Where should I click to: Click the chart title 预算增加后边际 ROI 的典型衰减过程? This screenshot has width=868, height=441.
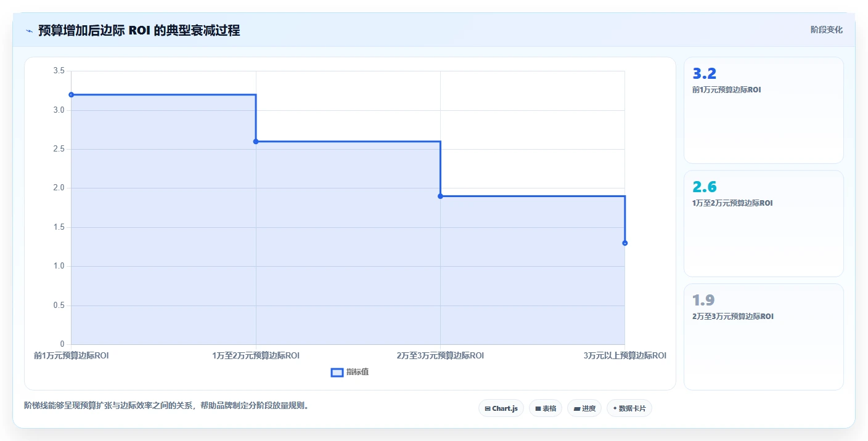click(139, 30)
